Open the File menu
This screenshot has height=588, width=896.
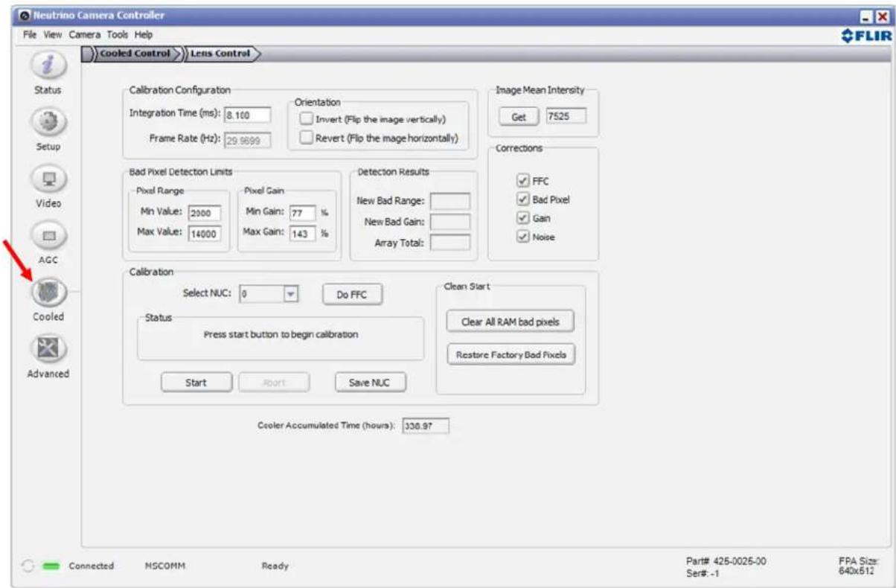click(28, 35)
